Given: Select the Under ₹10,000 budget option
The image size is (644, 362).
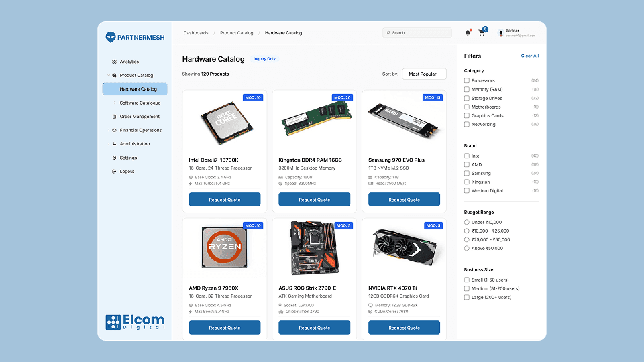Looking at the screenshot, I should click(467, 222).
